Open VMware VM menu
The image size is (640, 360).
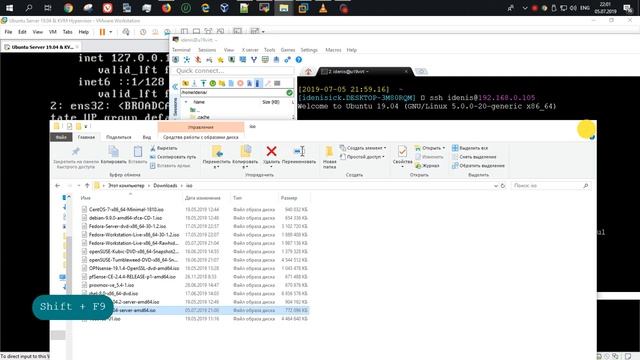53,32
